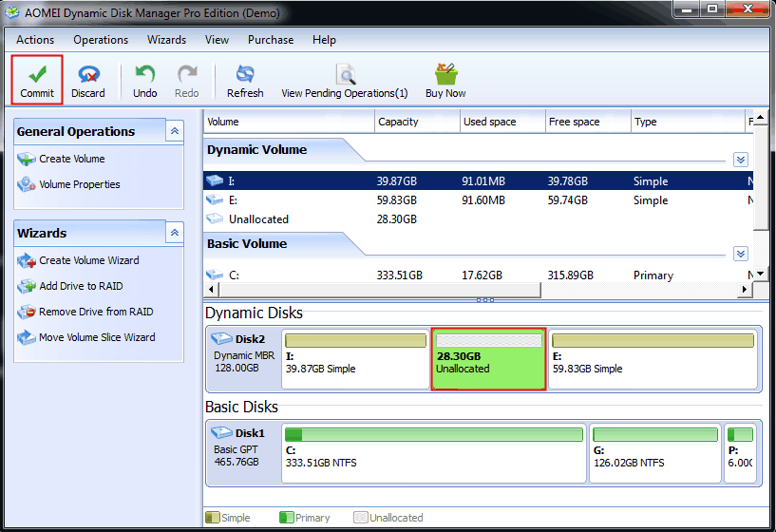Open the Purchase menu
Image resolution: width=776 pixels, height=532 pixels.
271,40
